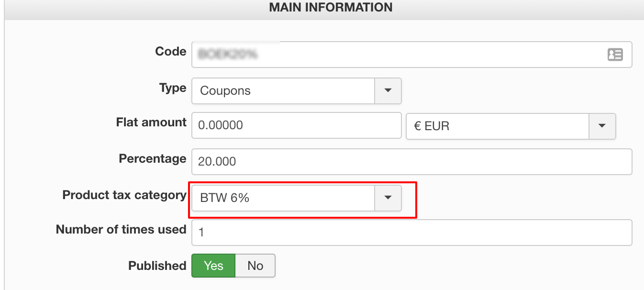
Task: Click the Flat amount field showing 0.00000
Action: tap(296, 126)
